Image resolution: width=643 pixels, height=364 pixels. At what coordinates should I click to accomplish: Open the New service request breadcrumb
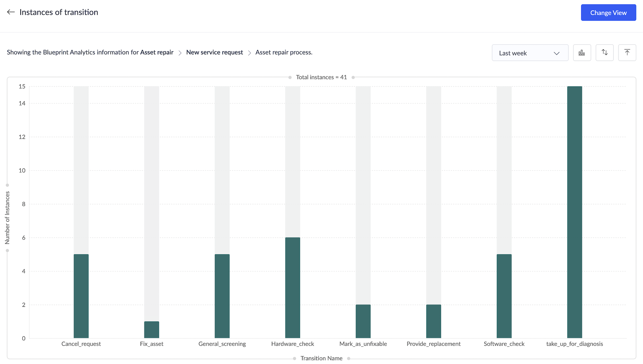214,52
